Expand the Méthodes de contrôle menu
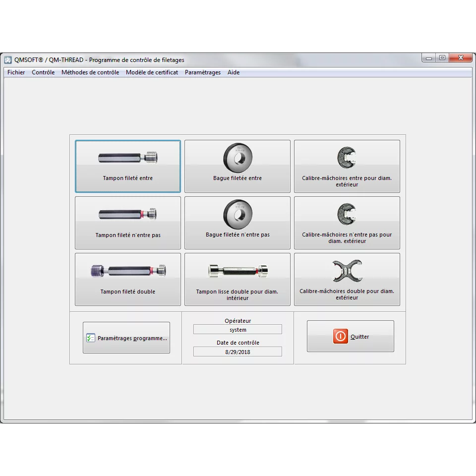 tap(90, 72)
